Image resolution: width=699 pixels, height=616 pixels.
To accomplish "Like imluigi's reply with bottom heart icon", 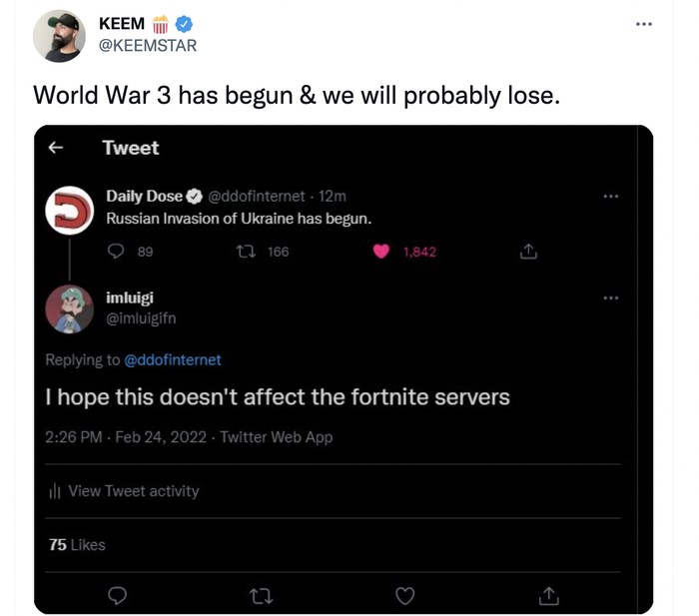I will click(404, 595).
